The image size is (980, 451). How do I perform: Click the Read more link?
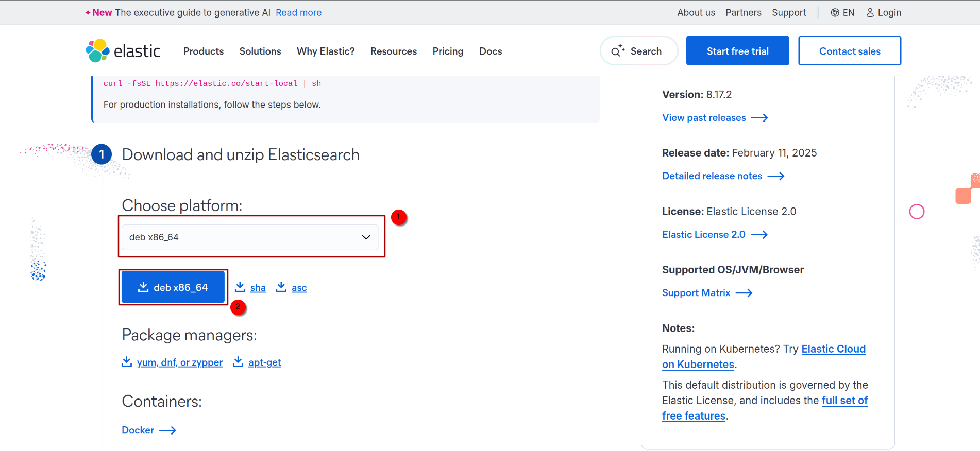pyautogui.click(x=298, y=13)
